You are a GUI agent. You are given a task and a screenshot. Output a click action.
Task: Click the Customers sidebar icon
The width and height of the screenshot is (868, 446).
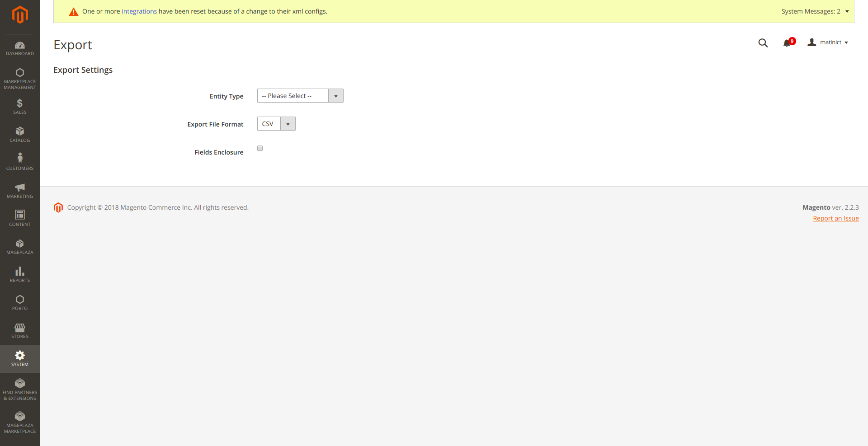[19, 161]
